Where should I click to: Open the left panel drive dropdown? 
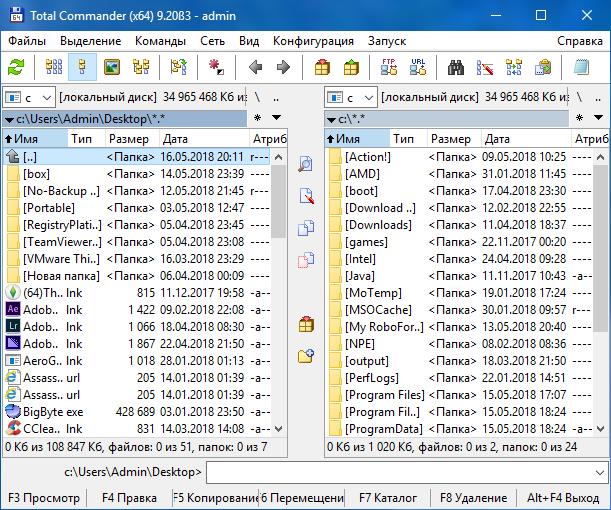30,97
